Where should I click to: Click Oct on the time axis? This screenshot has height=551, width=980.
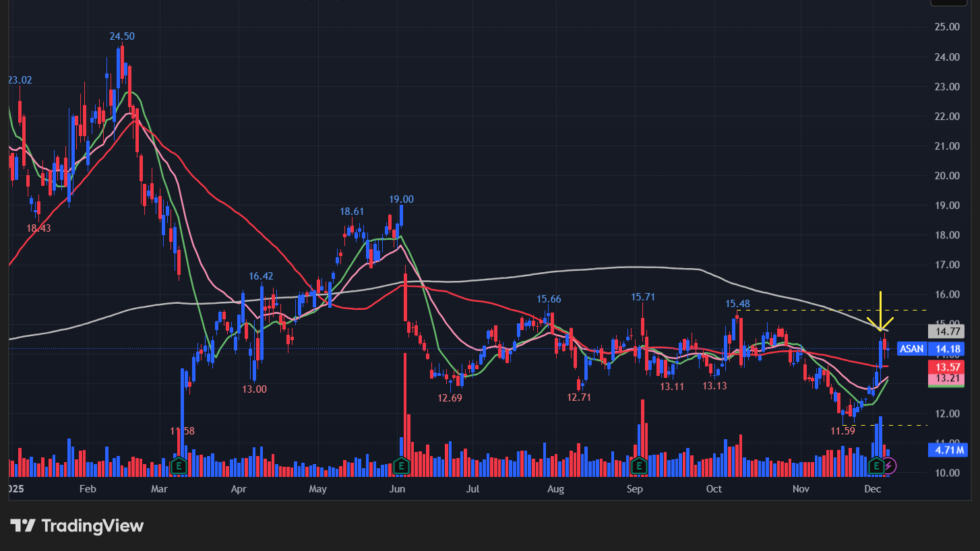[714, 488]
